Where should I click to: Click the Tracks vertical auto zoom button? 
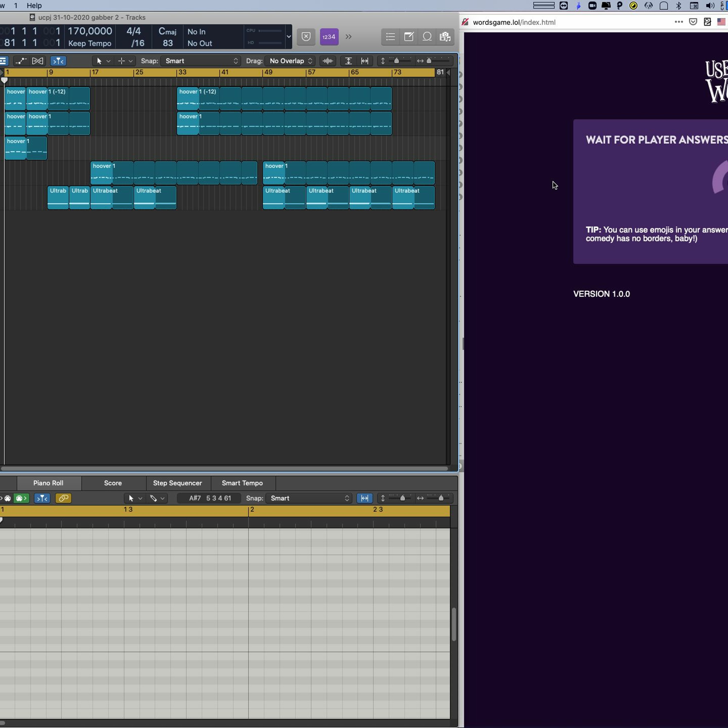(x=348, y=61)
